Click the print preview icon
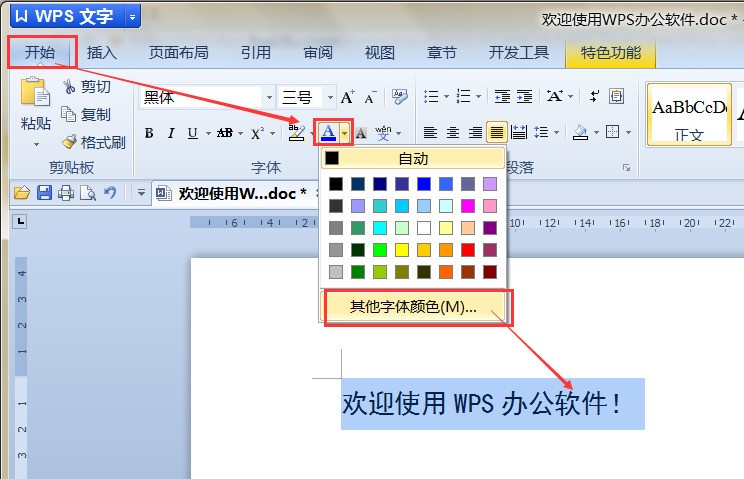Image resolution: width=744 pixels, height=479 pixels. point(88,193)
